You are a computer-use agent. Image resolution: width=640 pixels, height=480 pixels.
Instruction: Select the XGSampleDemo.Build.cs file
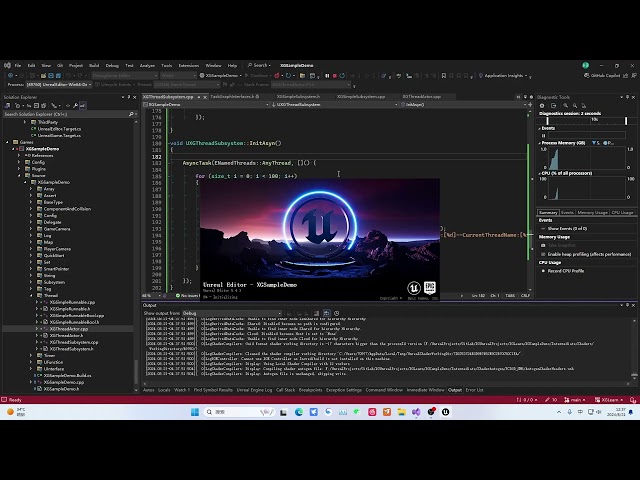pyautogui.click(x=67, y=376)
